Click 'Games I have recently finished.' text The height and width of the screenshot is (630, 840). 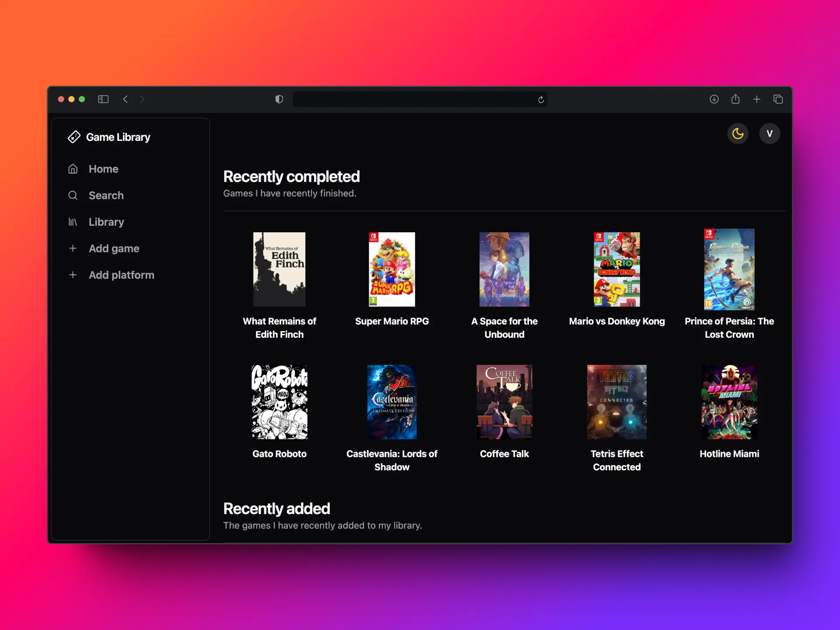click(x=290, y=193)
